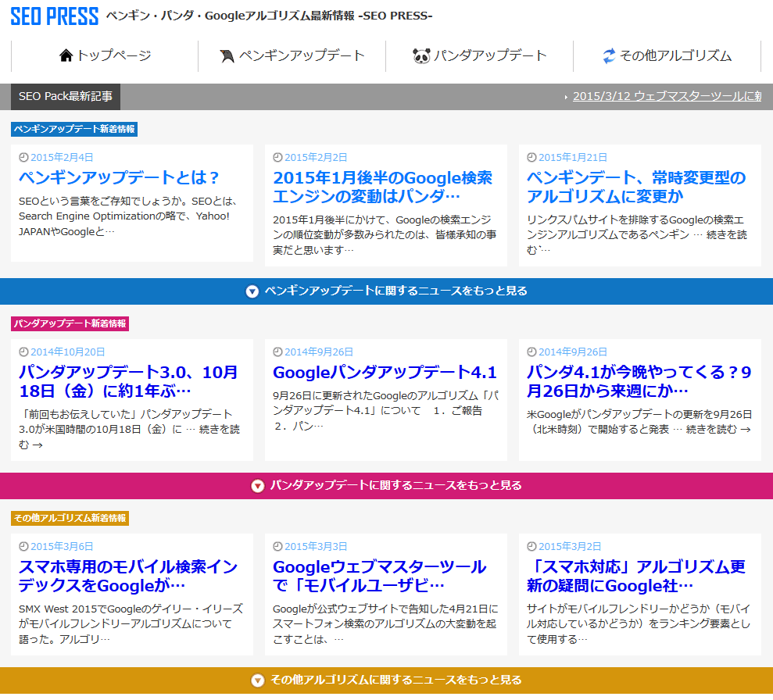Open the Googleパンダアップデート4.1 article

click(x=385, y=372)
